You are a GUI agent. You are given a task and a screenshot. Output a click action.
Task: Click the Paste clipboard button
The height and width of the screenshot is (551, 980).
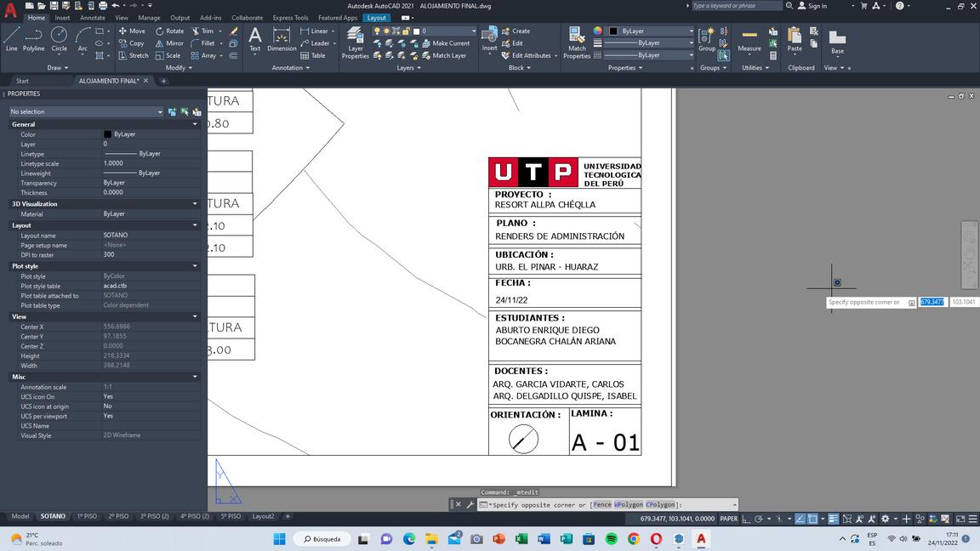(795, 39)
